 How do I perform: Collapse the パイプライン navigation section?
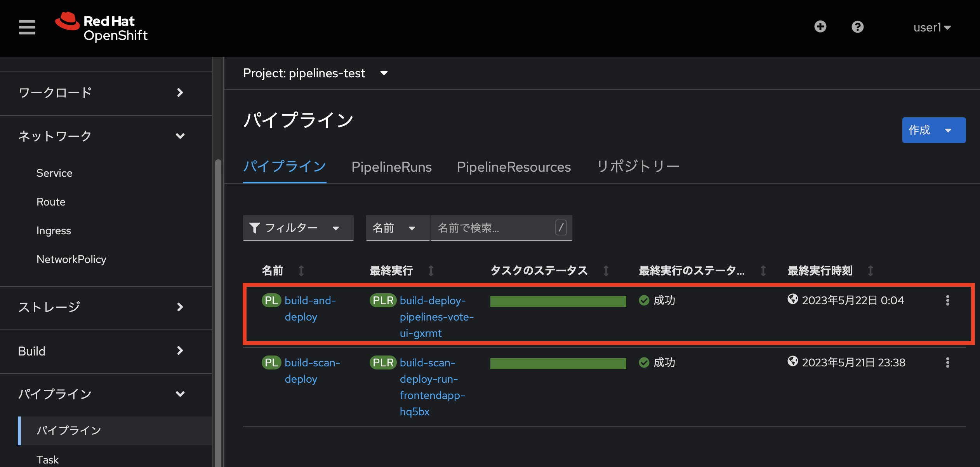click(x=102, y=394)
